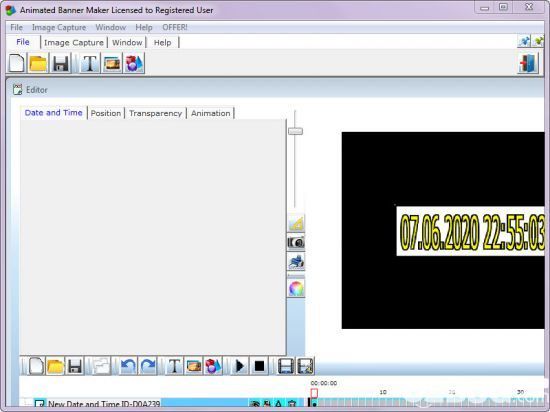Open File in the top menu bar
This screenshot has width=550, height=412.
(x=16, y=27)
